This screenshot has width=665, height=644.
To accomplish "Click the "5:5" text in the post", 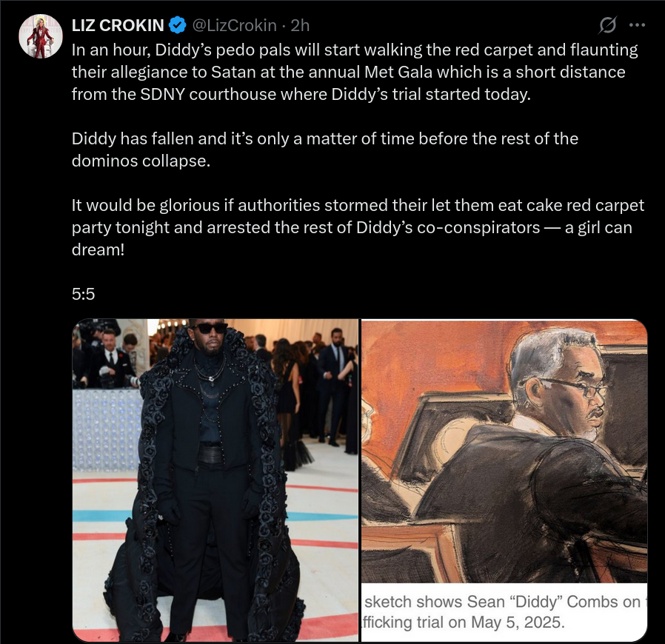I will coord(83,294).
